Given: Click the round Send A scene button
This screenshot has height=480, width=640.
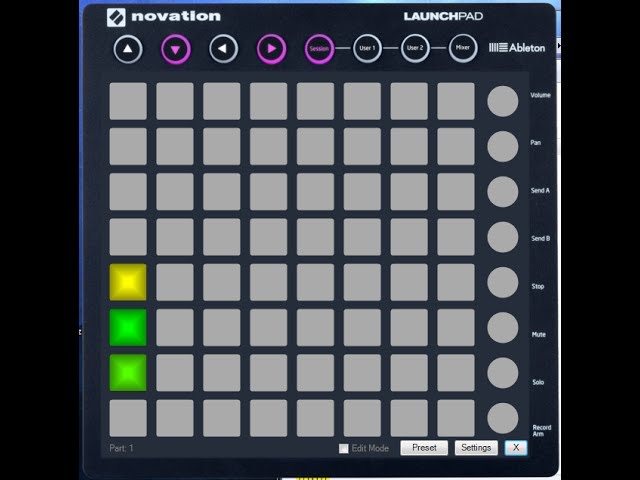Looking at the screenshot, I should click(x=502, y=192).
